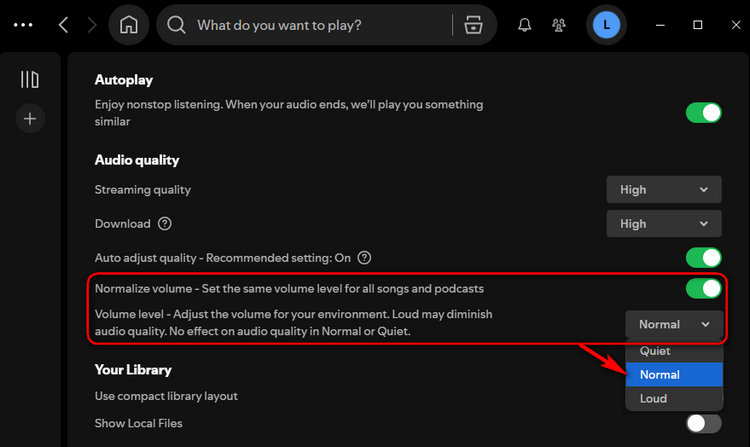750x447 pixels.
Task: Enable the Show Local Files toggle
Action: (704, 423)
